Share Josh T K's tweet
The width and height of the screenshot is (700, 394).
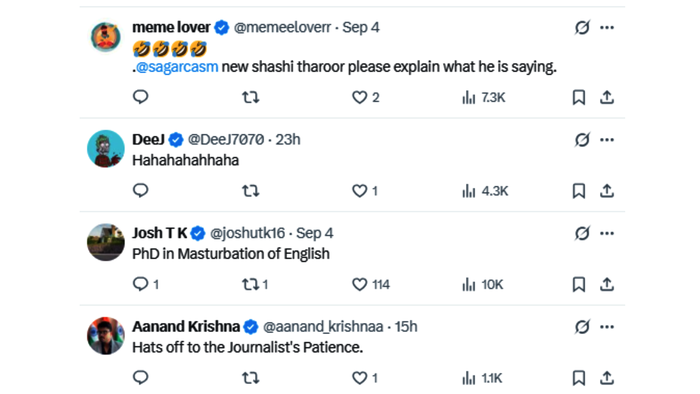point(607,284)
